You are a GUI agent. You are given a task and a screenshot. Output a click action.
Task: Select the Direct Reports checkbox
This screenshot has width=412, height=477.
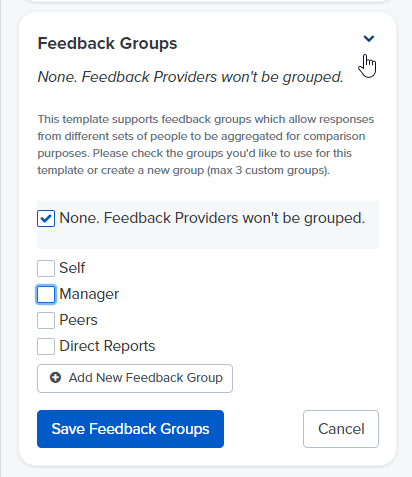coord(46,347)
